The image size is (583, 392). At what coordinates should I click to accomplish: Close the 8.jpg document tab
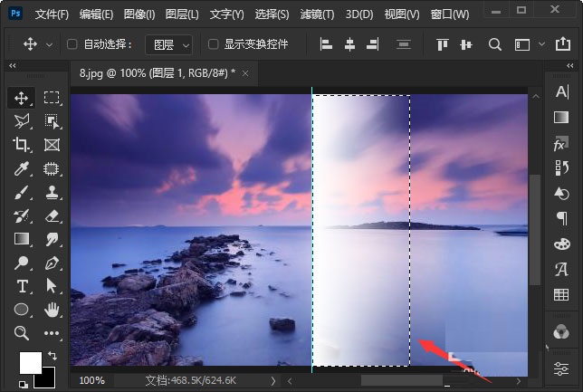pyautogui.click(x=245, y=72)
